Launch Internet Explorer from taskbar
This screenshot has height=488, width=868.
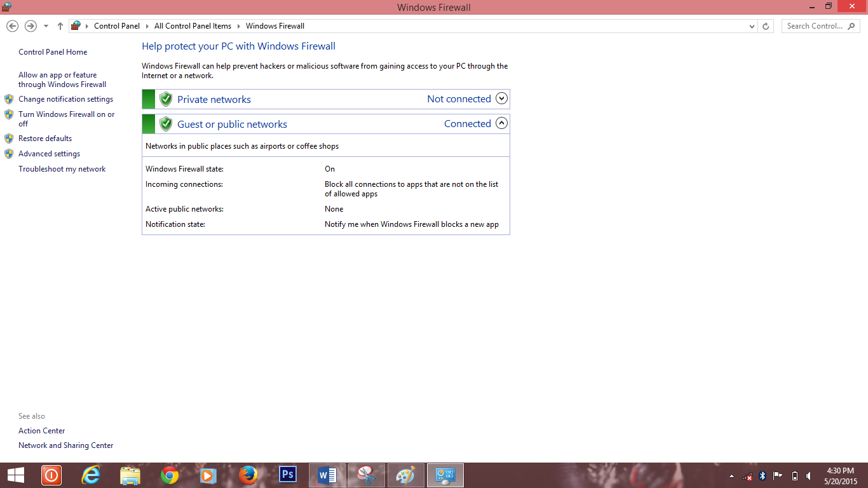92,475
